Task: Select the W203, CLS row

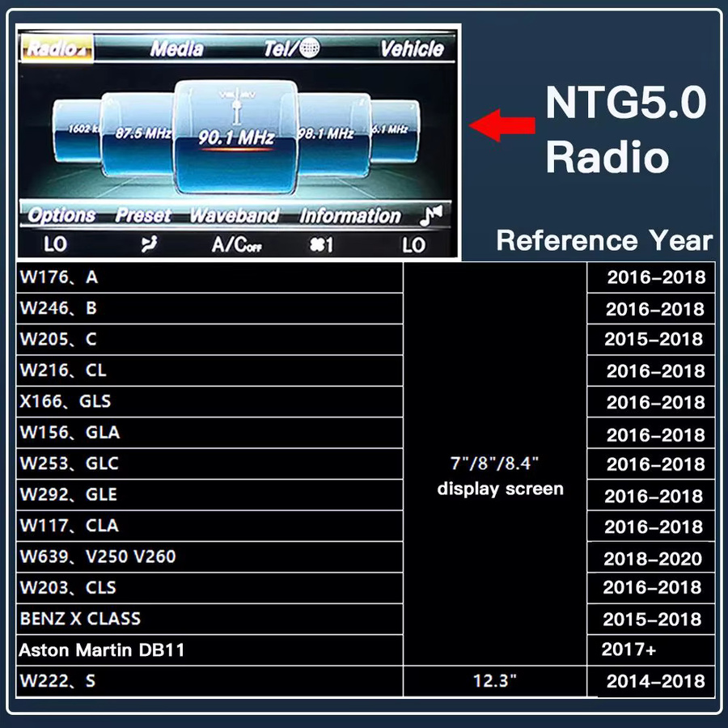Action: pos(210,588)
